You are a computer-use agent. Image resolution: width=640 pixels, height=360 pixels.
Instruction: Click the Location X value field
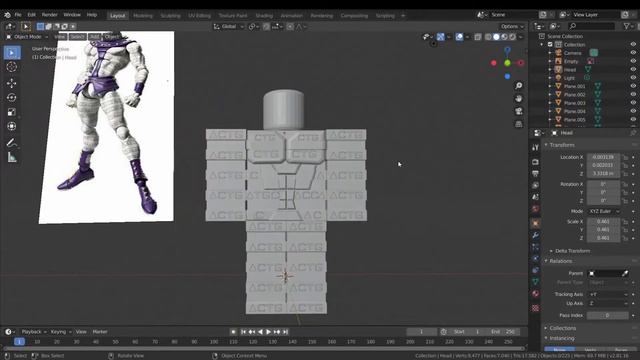pos(603,158)
